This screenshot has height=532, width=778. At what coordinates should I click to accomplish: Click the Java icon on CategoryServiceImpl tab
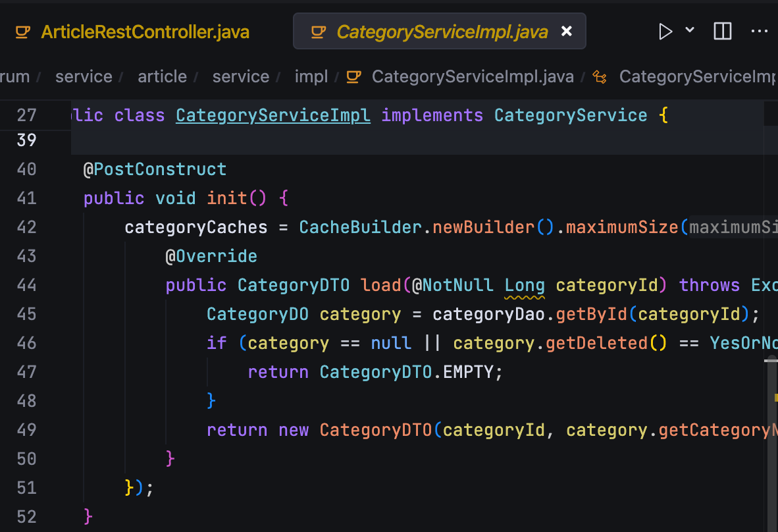click(x=319, y=32)
